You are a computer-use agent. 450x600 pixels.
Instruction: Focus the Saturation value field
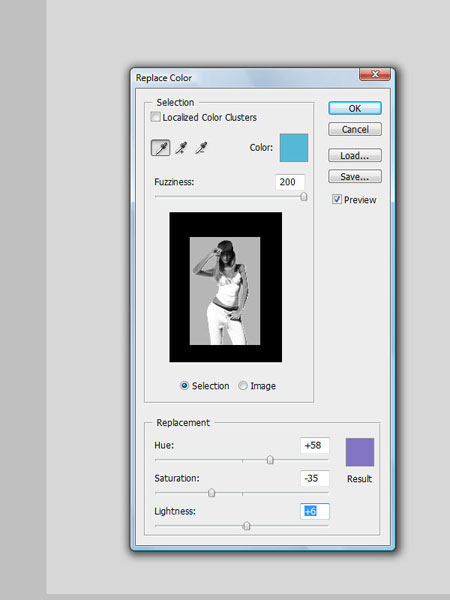click(x=315, y=478)
